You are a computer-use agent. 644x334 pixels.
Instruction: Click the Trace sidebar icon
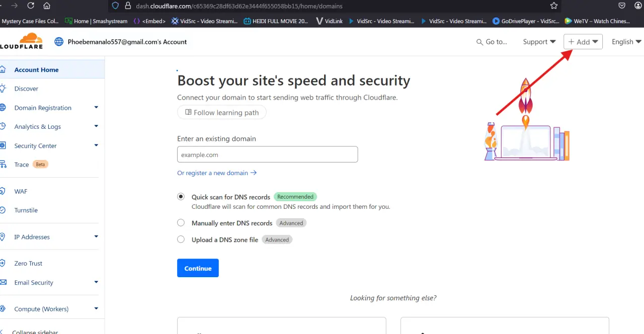[3, 164]
